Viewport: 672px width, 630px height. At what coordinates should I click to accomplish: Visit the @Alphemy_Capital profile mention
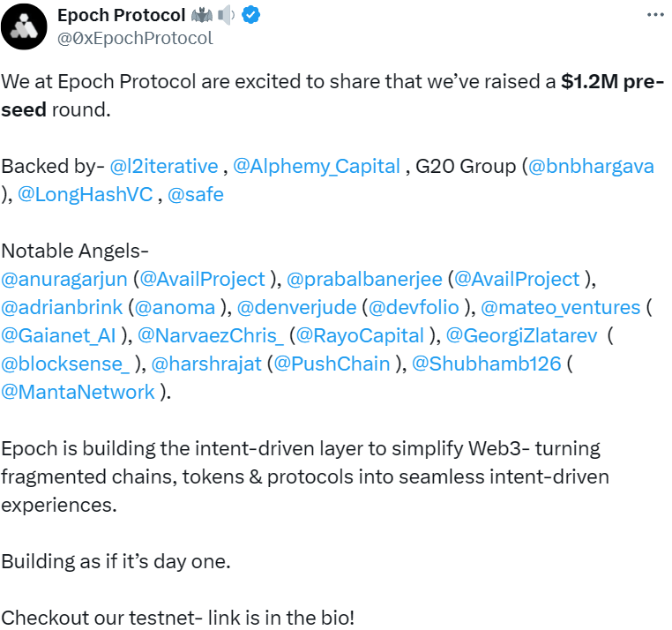[x=316, y=166]
